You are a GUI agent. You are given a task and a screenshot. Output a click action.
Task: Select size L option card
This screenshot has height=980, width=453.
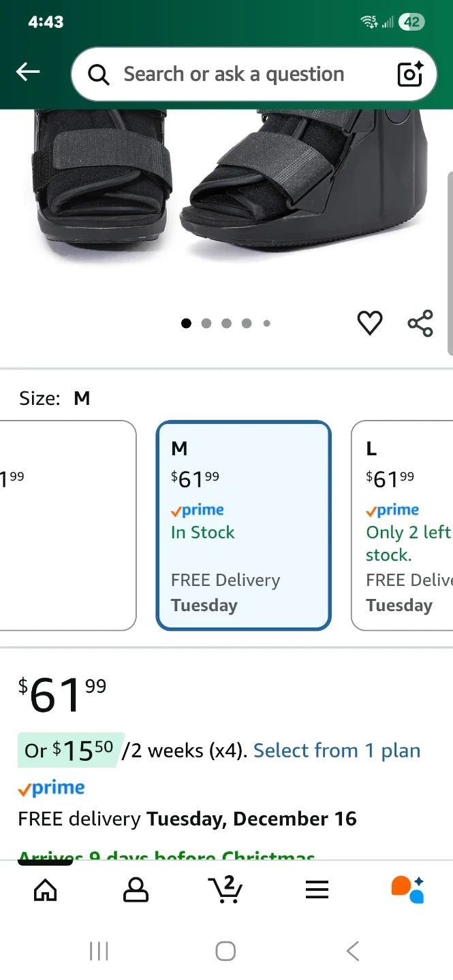click(403, 525)
